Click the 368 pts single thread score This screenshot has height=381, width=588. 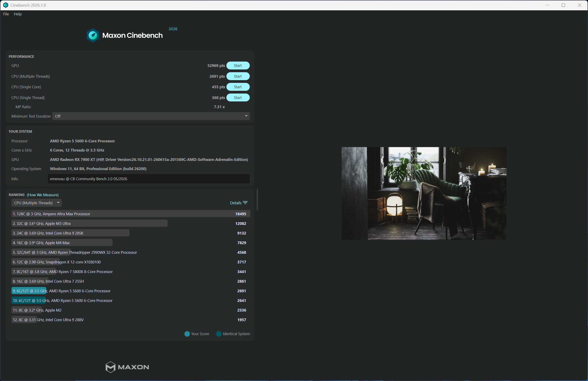218,98
